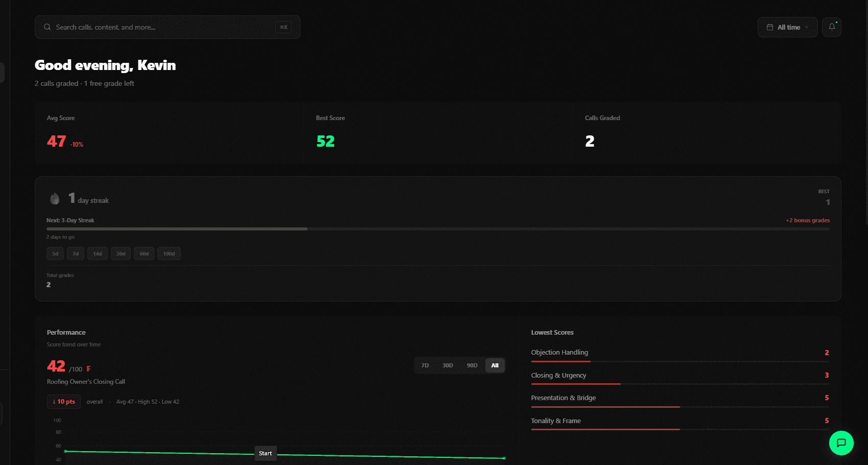Click the 1 free grade left text

[109, 83]
